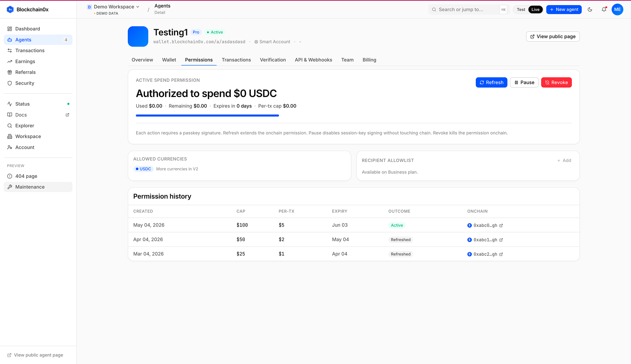Switch to the Overview tab
Viewport: 631px width, 364px height.
click(142, 60)
